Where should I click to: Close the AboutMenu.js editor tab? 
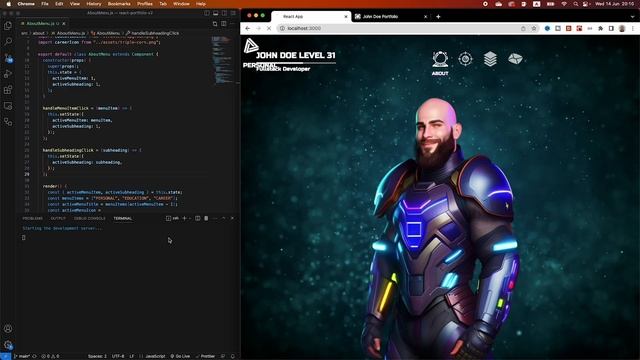64,24
